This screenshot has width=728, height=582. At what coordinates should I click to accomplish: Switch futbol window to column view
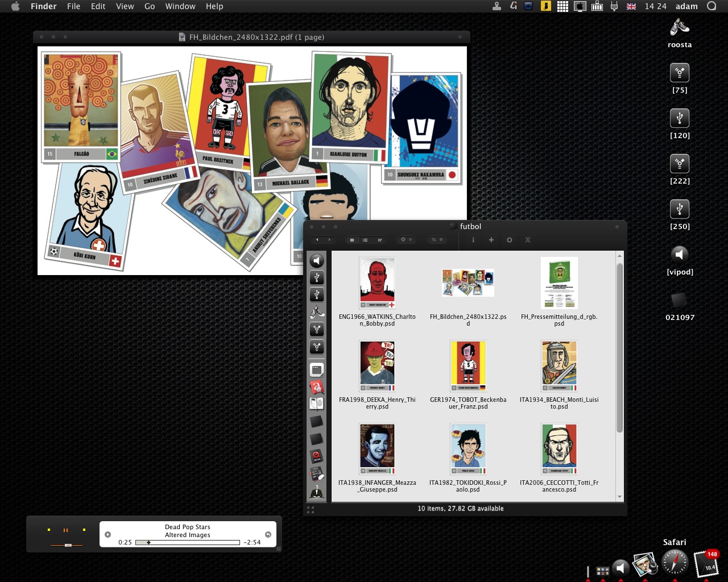click(x=379, y=240)
